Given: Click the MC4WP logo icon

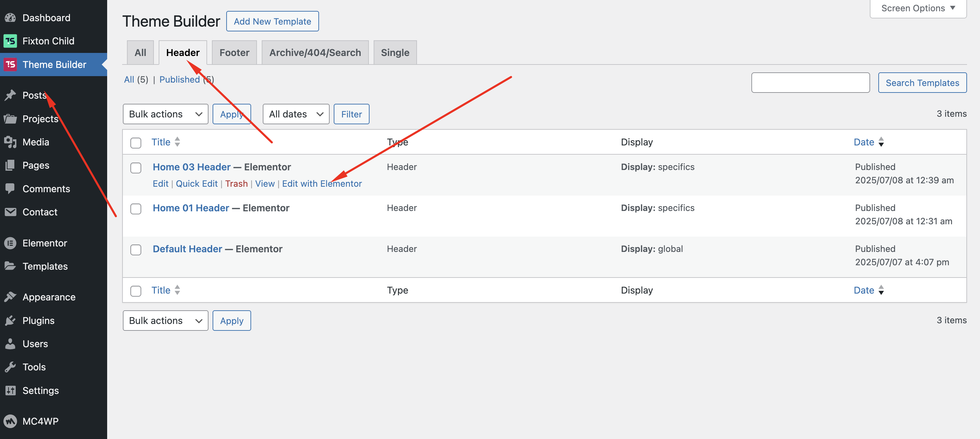Looking at the screenshot, I should click(x=10, y=421).
